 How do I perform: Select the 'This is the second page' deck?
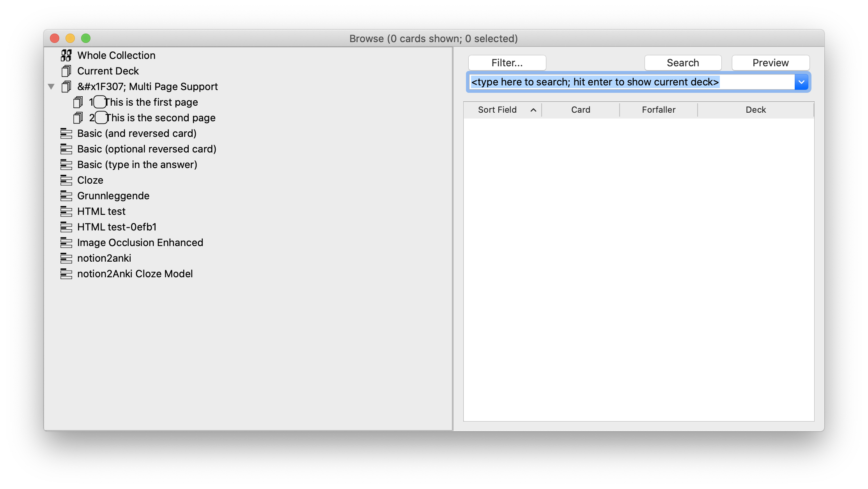pyautogui.click(x=160, y=117)
